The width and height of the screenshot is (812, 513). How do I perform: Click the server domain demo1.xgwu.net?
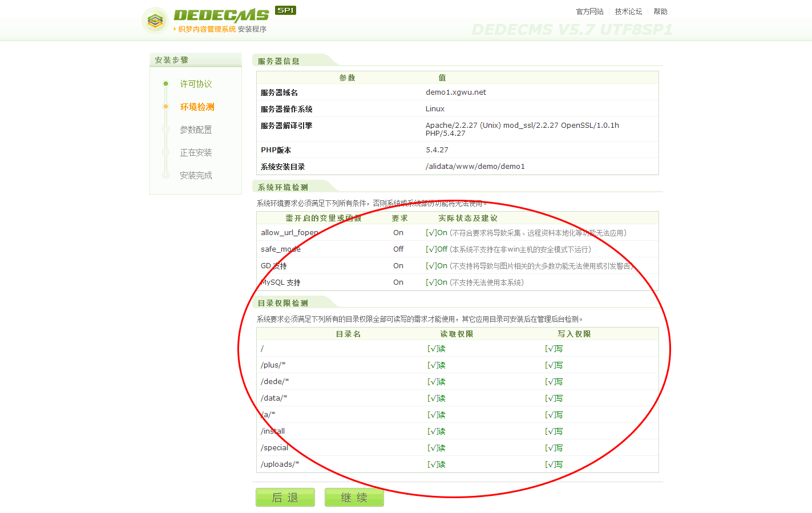[x=456, y=92]
